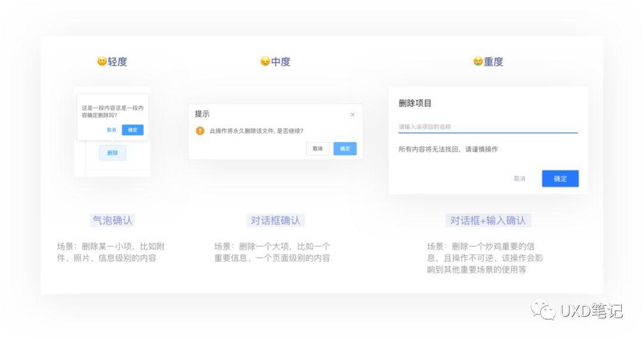Click the 删除项目 dialog title
Screen dimensions: 644x339
point(415,103)
